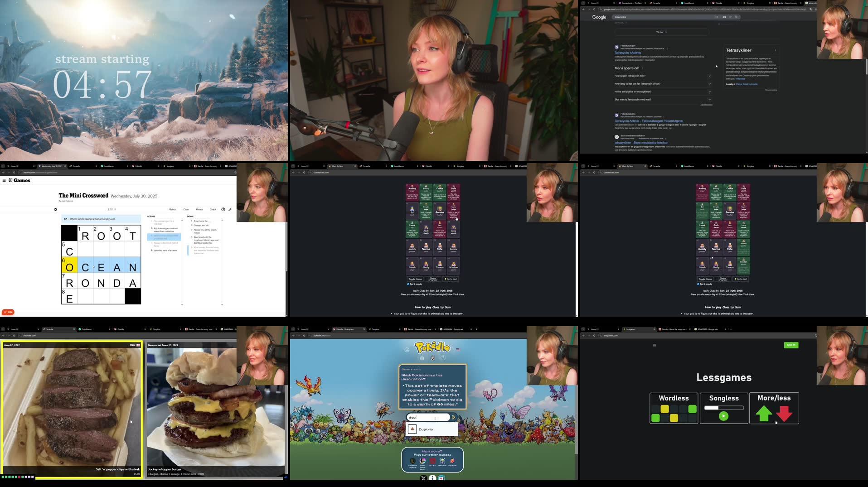Open the crossword help question-mark icon
Viewport: 868px width, 487px height.
[x=223, y=209]
